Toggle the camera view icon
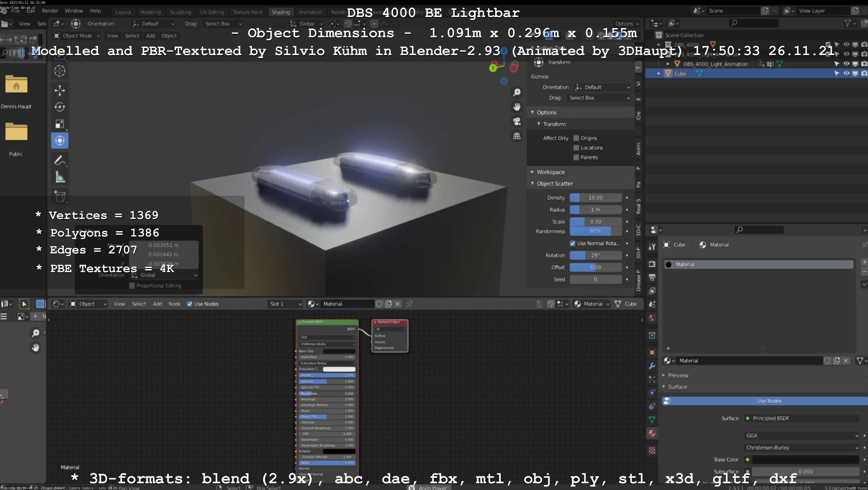 pos(516,121)
